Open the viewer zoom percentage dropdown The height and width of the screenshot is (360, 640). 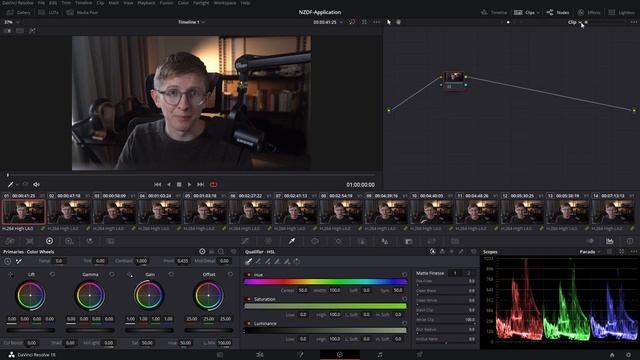pos(11,22)
